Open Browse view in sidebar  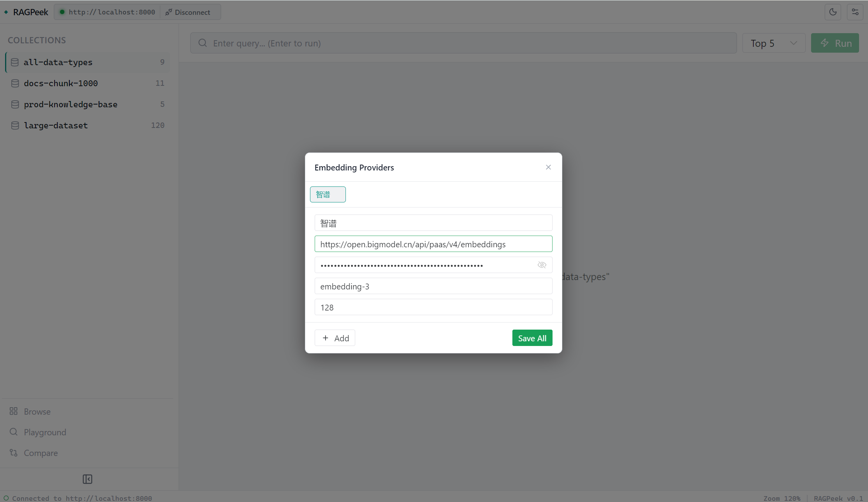click(87, 411)
